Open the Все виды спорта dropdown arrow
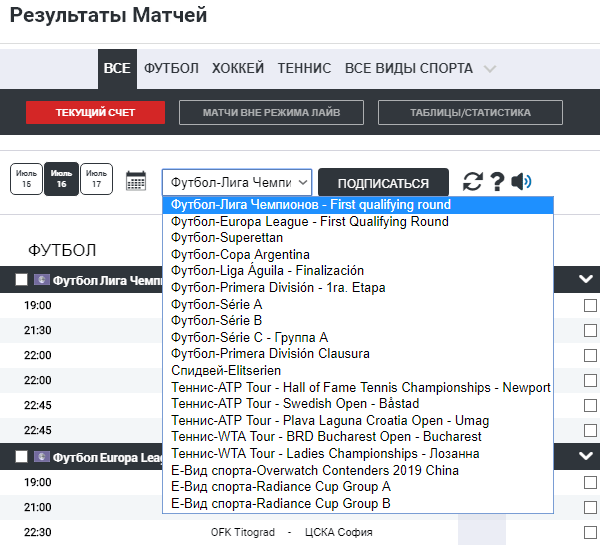Image resolution: width=600 pixels, height=545 pixels. tap(490, 69)
